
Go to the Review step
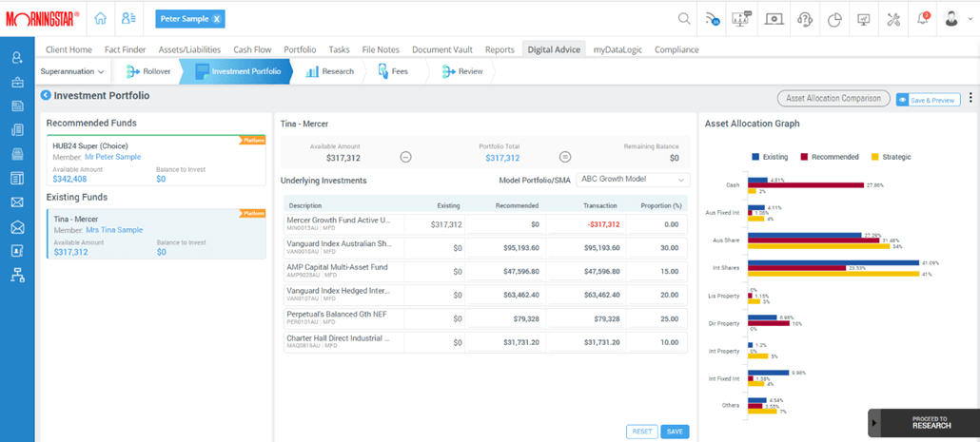462,72
